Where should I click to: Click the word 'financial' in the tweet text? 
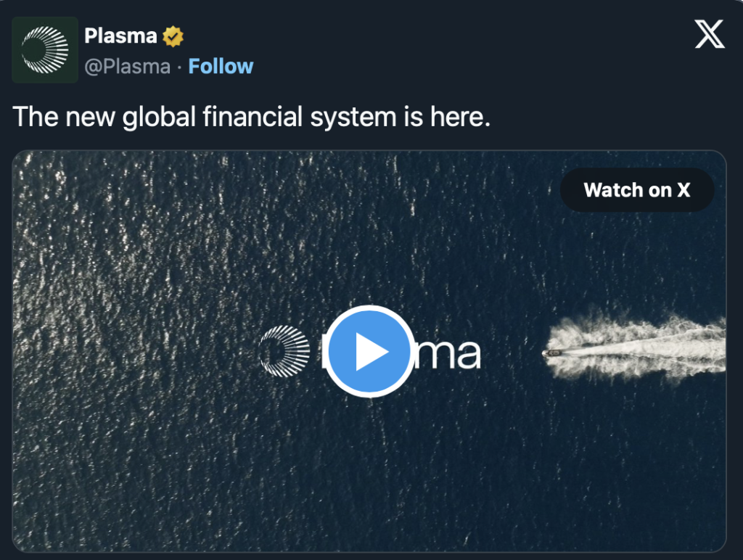253,117
